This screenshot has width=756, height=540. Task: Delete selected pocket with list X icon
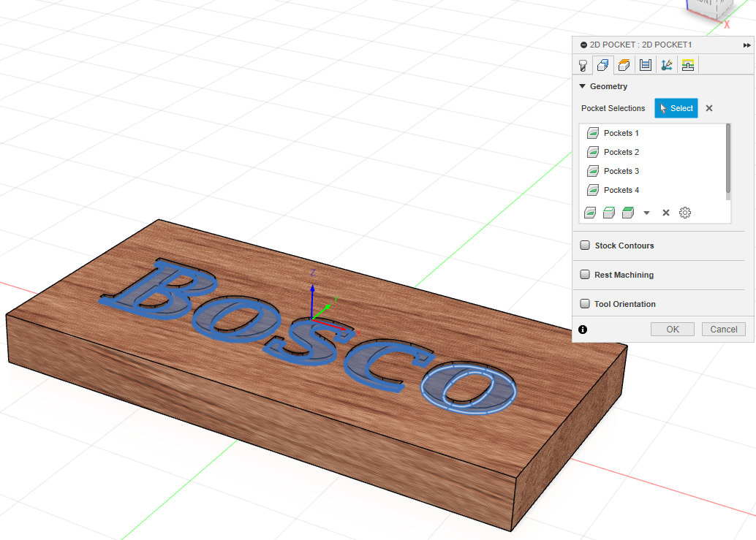[666, 213]
